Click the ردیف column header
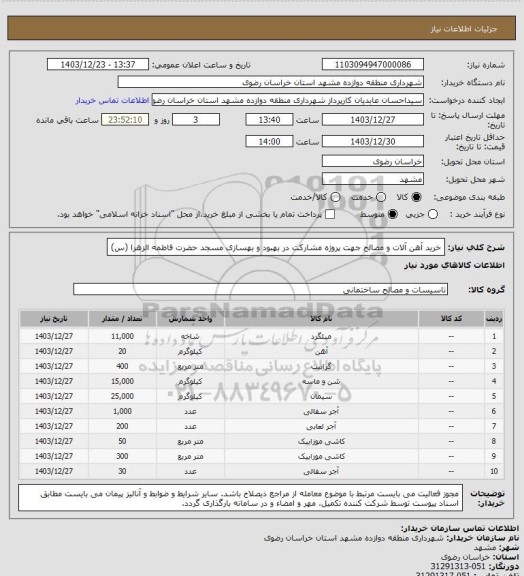 (494, 319)
